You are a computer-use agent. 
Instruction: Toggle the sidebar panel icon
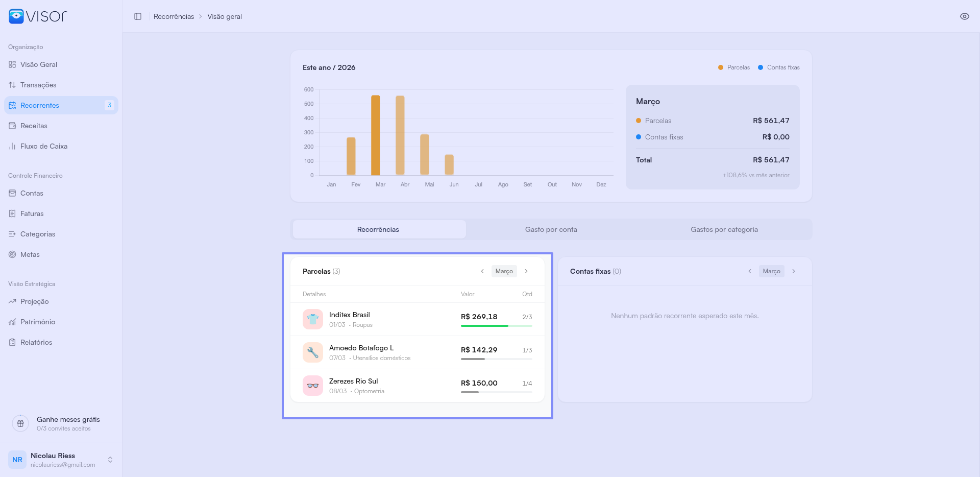click(x=138, y=16)
